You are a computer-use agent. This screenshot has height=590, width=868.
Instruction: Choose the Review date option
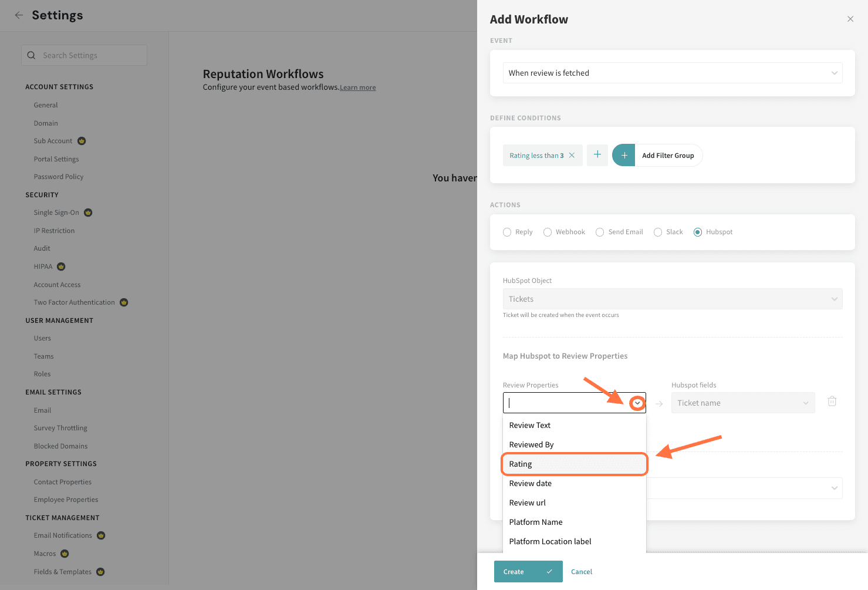pos(531,483)
